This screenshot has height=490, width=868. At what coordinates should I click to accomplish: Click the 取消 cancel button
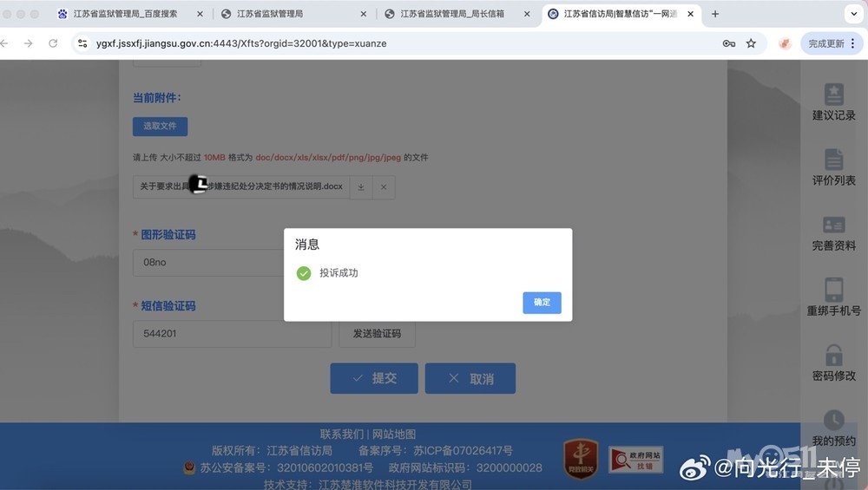pos(470,378)
